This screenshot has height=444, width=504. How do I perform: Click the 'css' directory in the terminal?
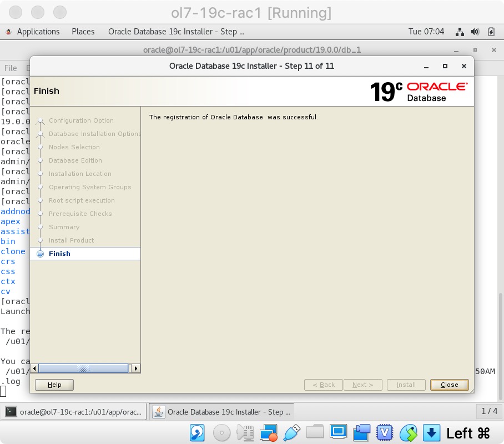tap(8, 271)
